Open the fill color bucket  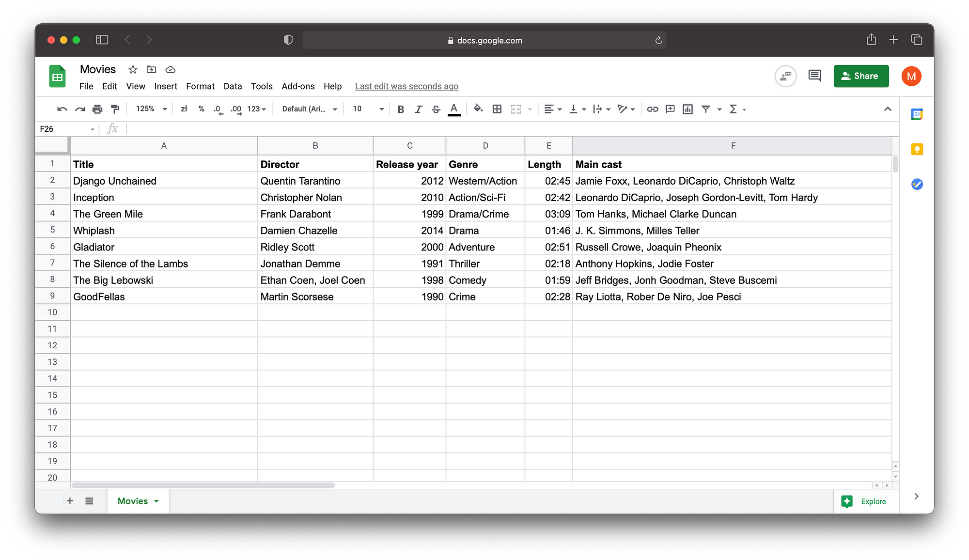coord(478,109)
